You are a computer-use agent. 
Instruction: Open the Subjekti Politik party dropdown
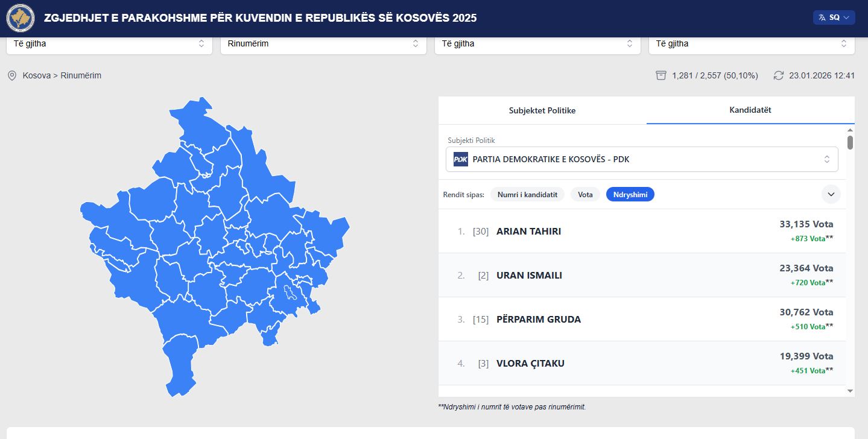point(642,160)
